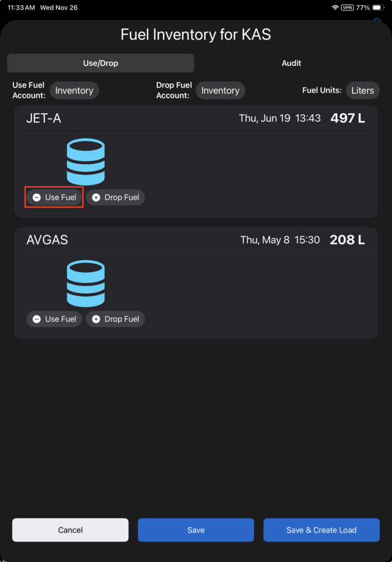Select the JET-A 497 L quantity

coord(348,118)
